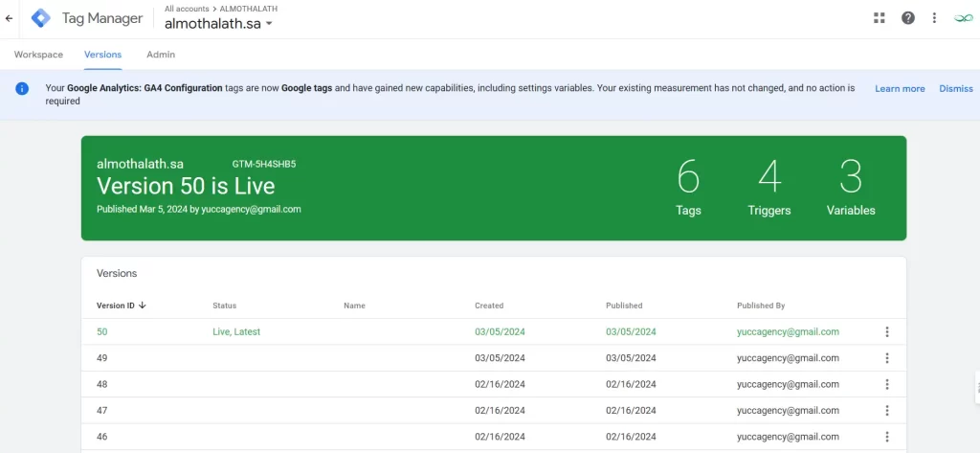Screen dimensions: 980x453
Task: Sort by Version ID column
Action: point(120,306)
